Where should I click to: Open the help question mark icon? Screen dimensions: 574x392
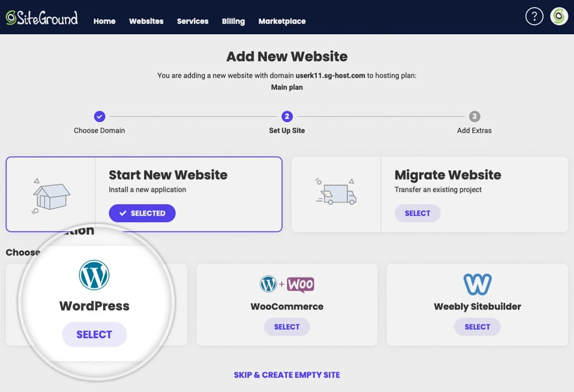[x=534, y=16]
